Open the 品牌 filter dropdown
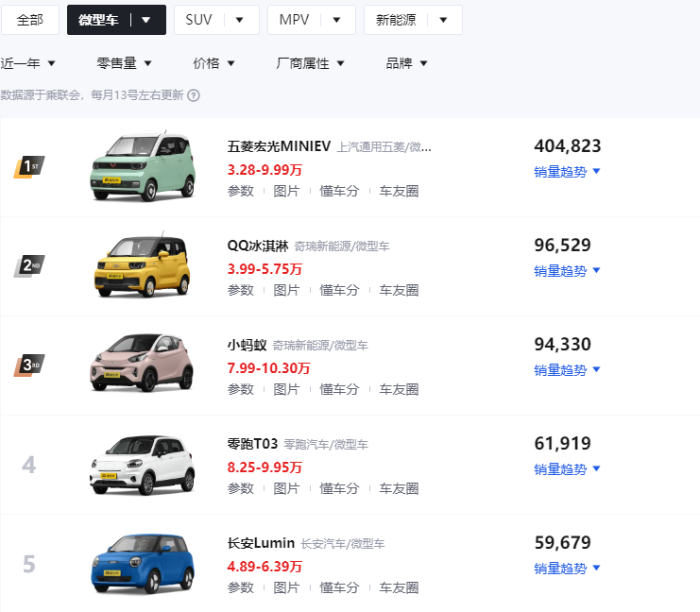 pos(407,63)
